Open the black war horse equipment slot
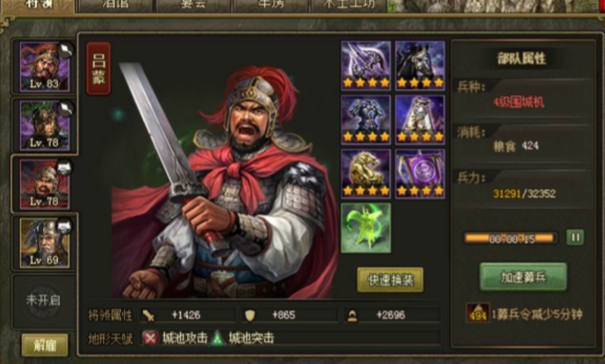605x364 pixels. (x=420, y=66)
